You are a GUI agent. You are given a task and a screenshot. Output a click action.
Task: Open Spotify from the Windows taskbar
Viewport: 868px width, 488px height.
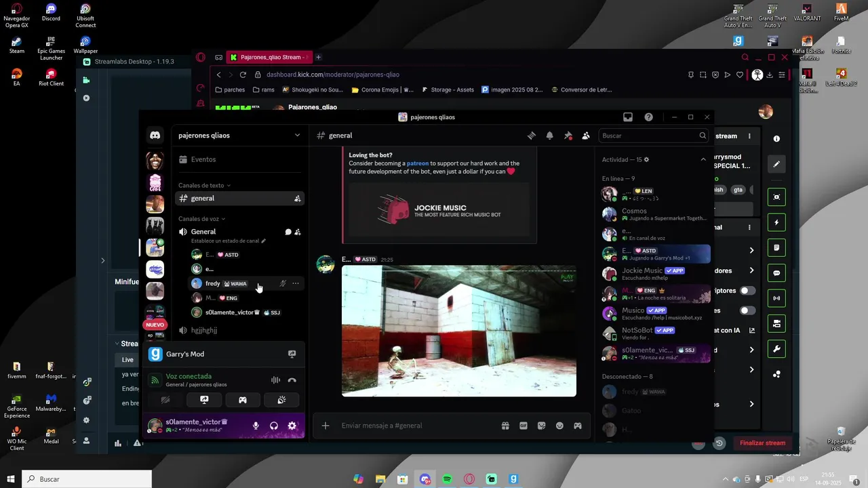coord(447,479)
